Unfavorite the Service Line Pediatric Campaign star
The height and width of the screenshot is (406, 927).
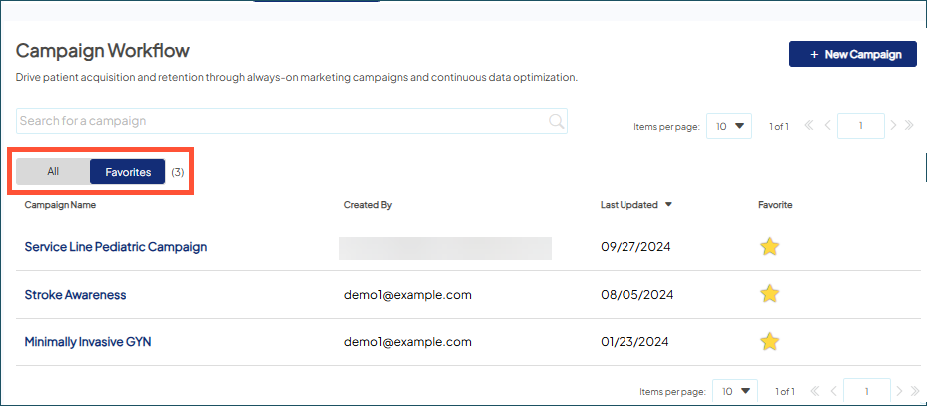769,247
